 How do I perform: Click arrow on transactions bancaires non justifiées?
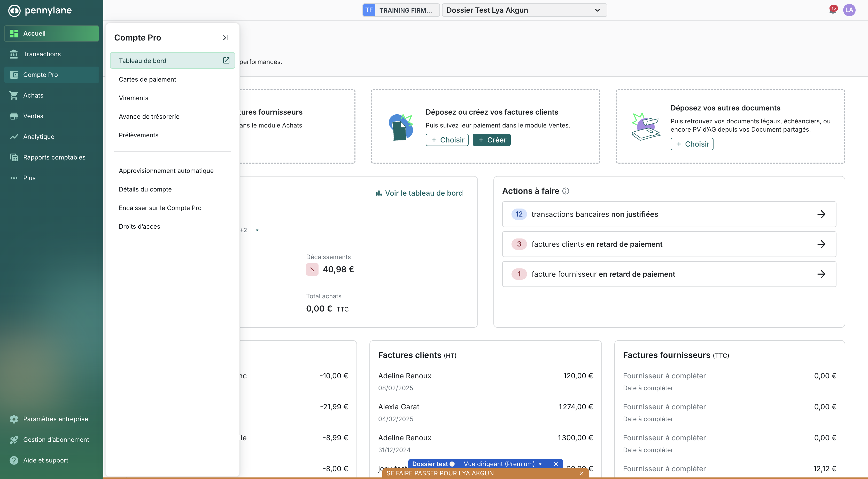[x=821, y=214]
